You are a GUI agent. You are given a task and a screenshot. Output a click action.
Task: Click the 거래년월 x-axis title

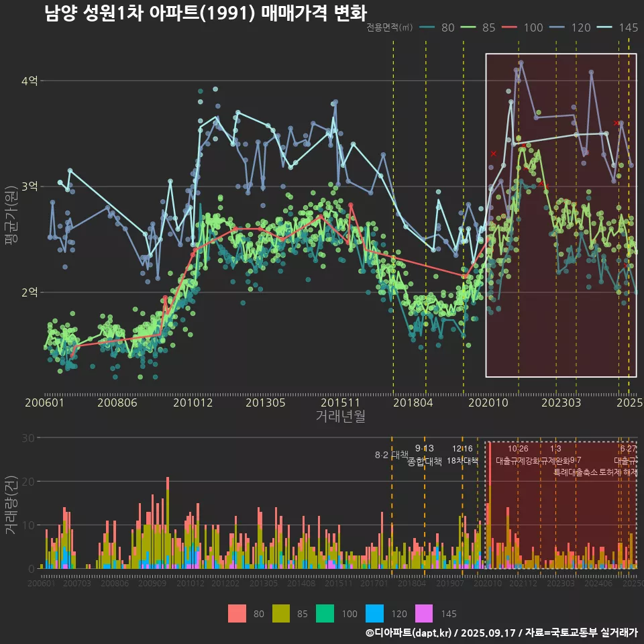tap(340, 417)
